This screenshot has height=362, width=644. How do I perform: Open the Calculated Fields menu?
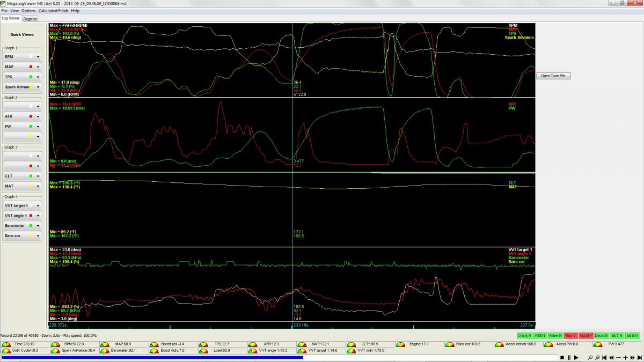click(53, 11)
